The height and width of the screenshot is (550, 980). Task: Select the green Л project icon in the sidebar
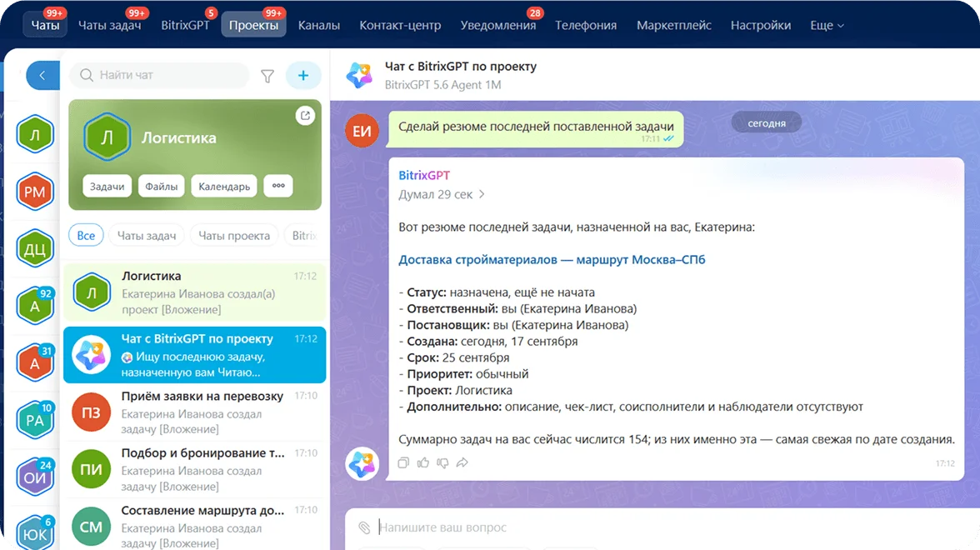[35, 134]
